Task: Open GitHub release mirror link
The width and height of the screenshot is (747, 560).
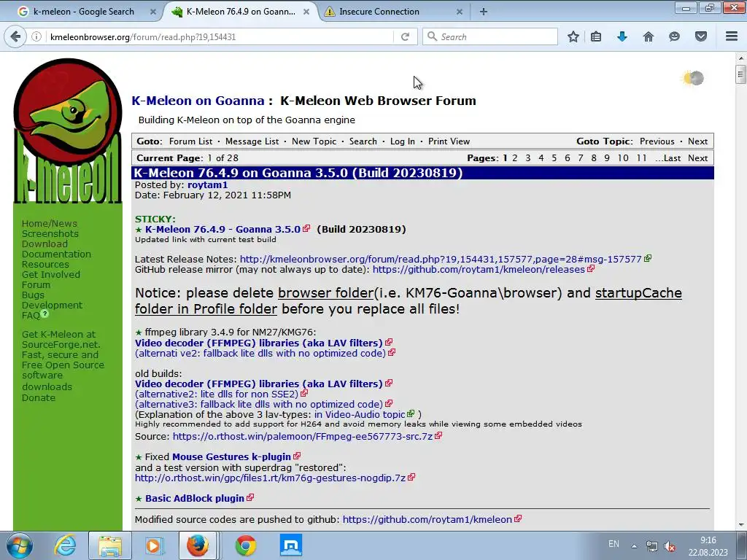Action: 479,270
